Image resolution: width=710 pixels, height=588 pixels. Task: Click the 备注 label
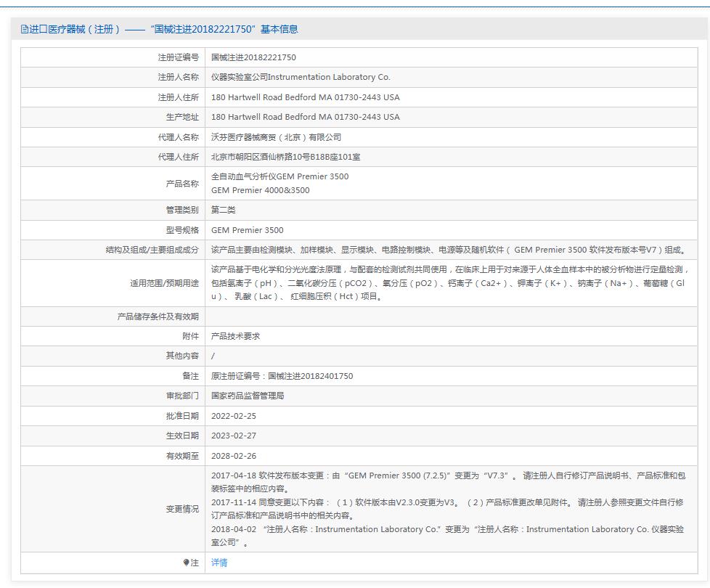click(191, 376)
